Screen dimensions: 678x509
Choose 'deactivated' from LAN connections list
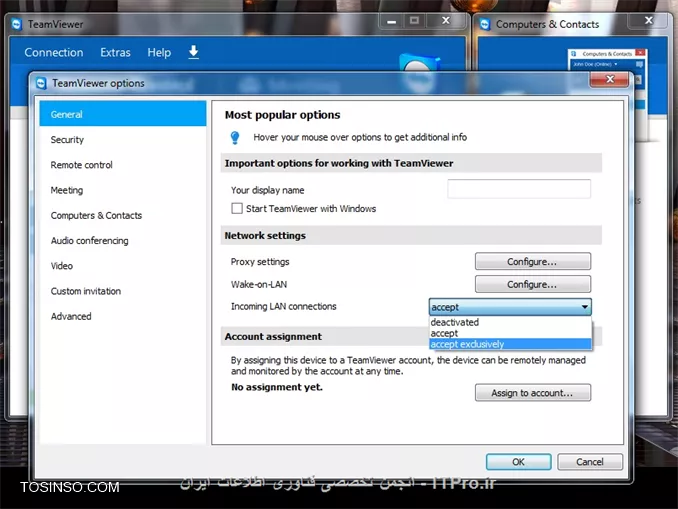tap(510, 322)
